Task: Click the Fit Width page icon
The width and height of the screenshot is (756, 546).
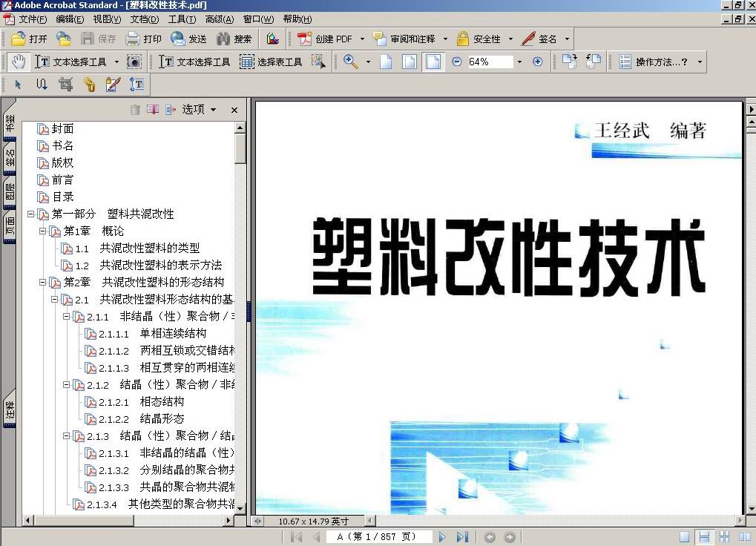Action: 433,62
